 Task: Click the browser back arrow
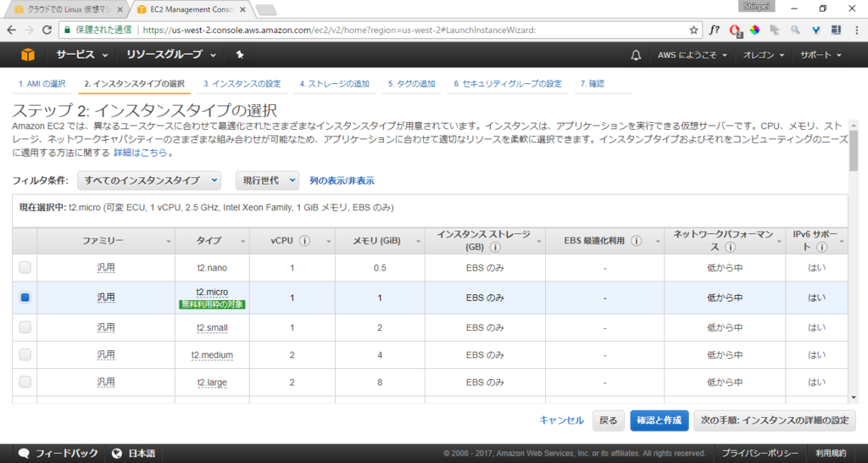(12, 30)
